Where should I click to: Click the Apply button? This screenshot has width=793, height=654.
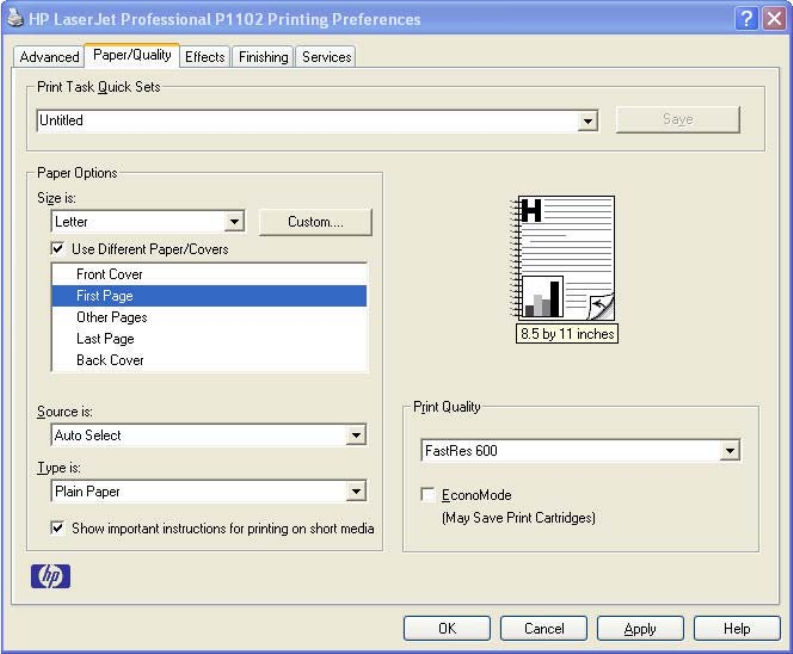(x=640, y=628)
